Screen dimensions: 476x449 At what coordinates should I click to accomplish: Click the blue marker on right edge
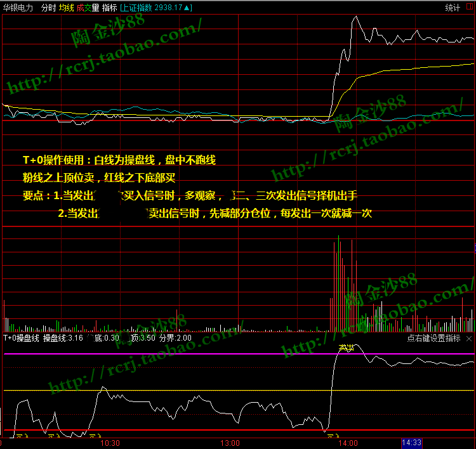click(x=473, y=249)
